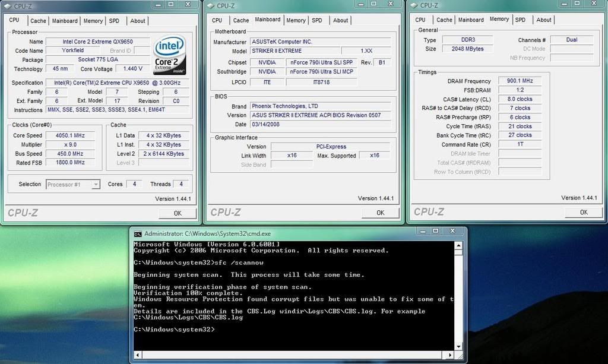Click OK in the right CPU-Z Memory window
Viewport: 608px width, 364px height.
click(584, 212)
